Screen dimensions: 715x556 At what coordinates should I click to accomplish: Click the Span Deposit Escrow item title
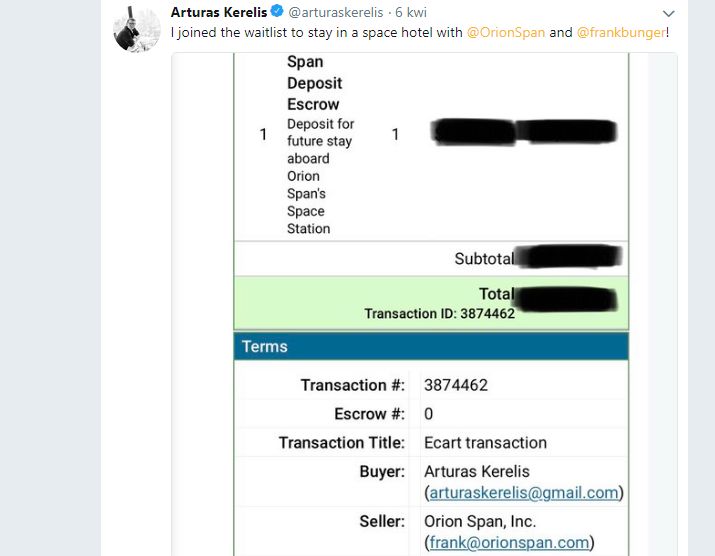(x=313, y=83)
